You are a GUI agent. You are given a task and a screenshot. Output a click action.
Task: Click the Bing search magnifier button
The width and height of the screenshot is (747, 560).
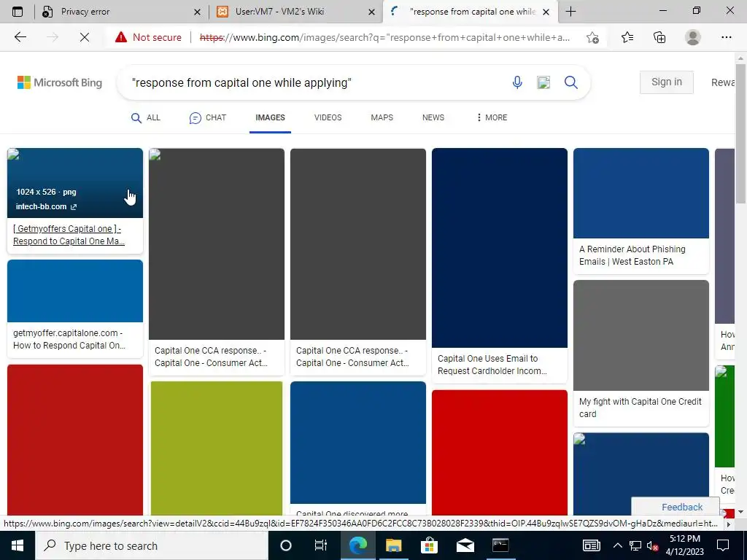[x=570, y=82]
